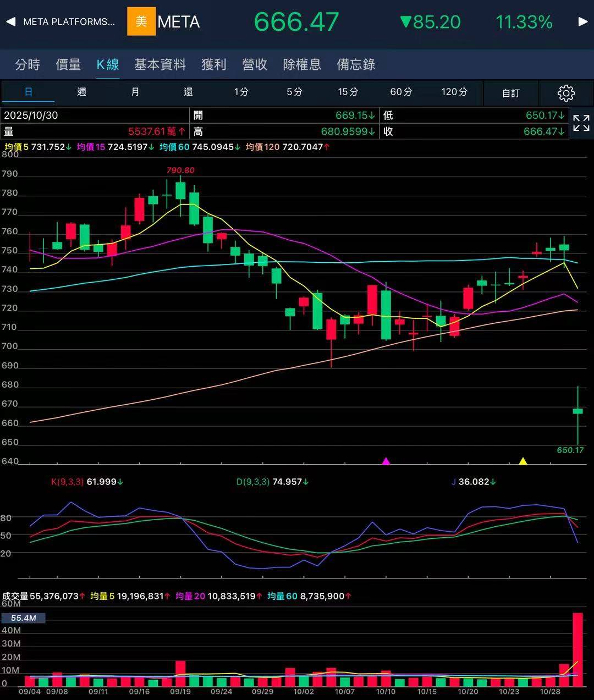Tap the K(9,3,3) KD indicator label
Viewport: 594px width, 700px height.
pos(67,482)
